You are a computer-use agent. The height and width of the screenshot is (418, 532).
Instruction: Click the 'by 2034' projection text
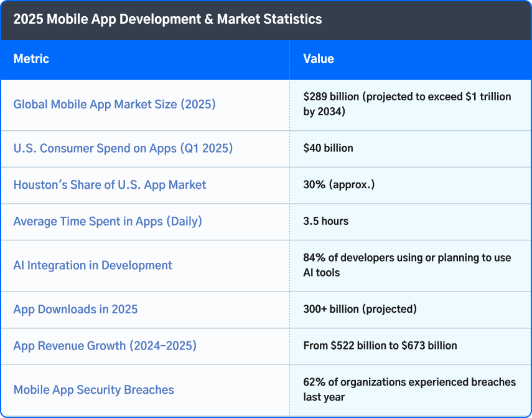[324, 112]
